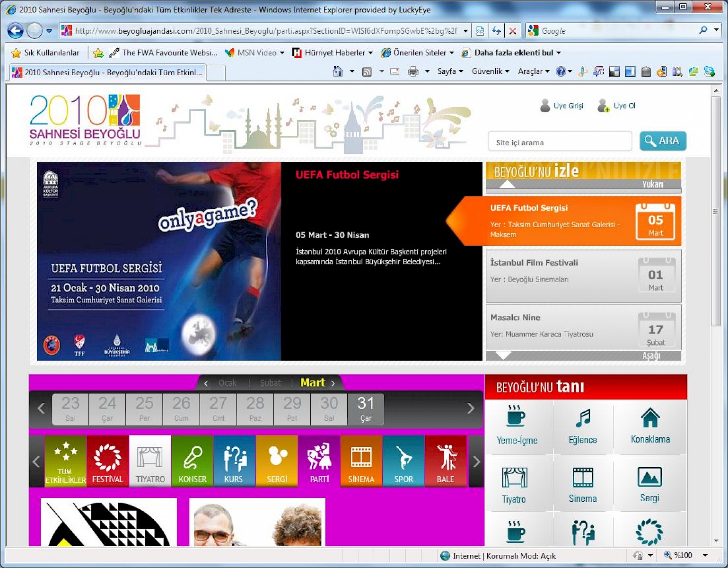
Task: Expand the Sayfa dropdown menu
Action: [450, 71]
